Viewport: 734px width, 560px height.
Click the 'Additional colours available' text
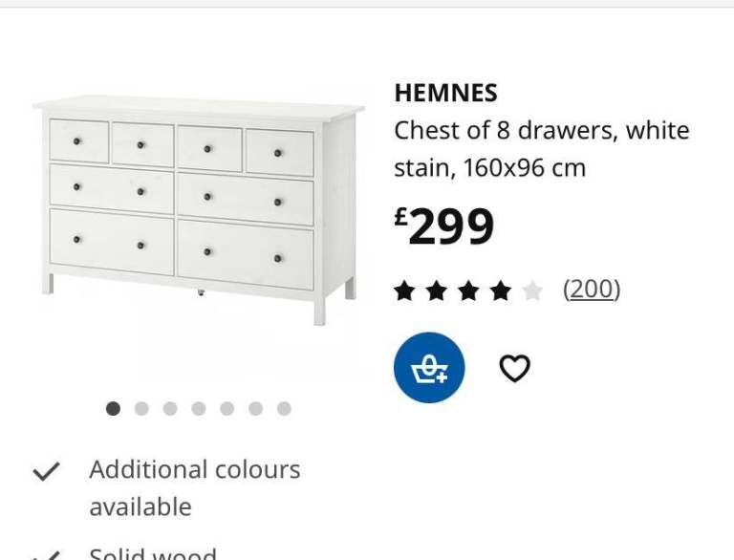[194, 487]
